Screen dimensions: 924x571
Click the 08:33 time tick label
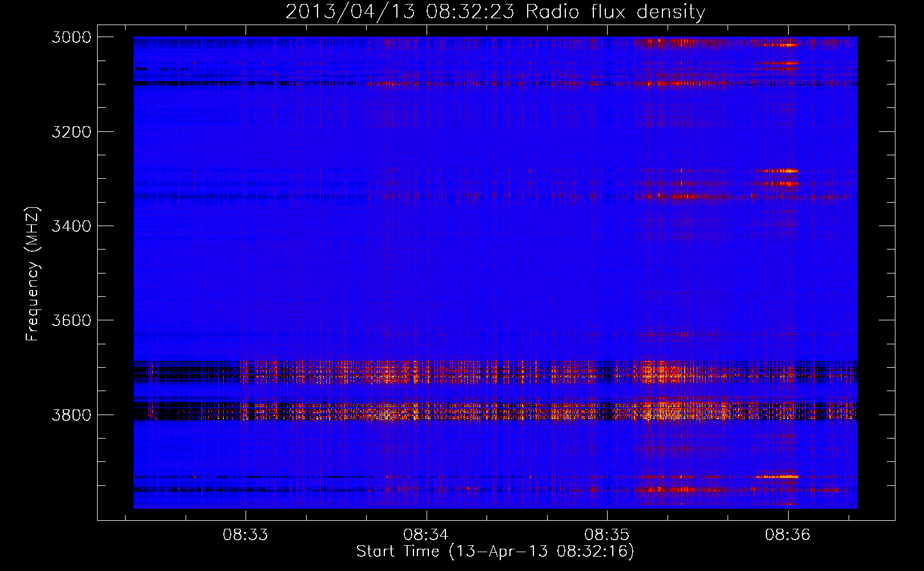point(246,535)
